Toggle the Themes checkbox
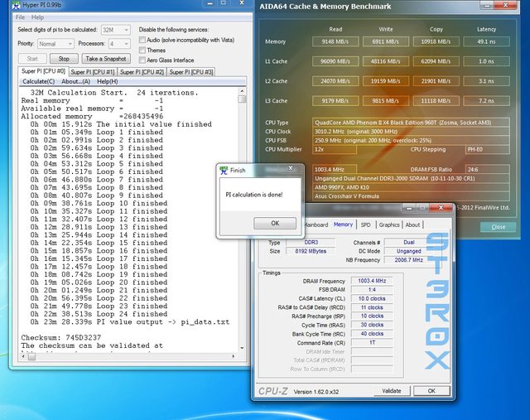This screenshot has width=530, height=420. coord(142,50)
